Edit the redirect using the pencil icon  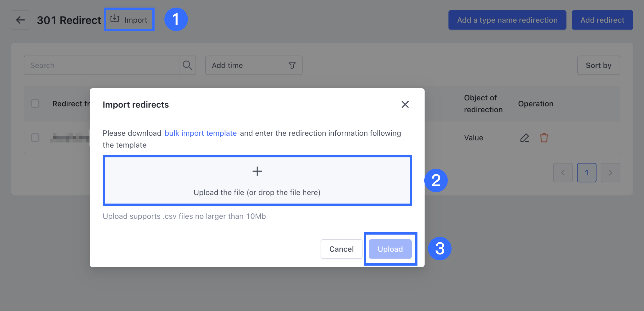point(525,138)
